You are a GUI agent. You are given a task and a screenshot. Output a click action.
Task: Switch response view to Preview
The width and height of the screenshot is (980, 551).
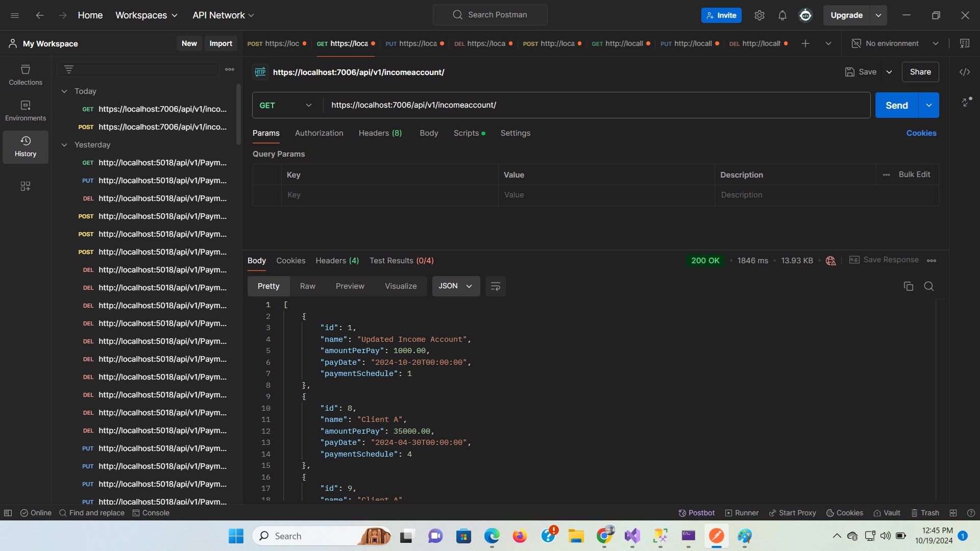pos(350,286)
